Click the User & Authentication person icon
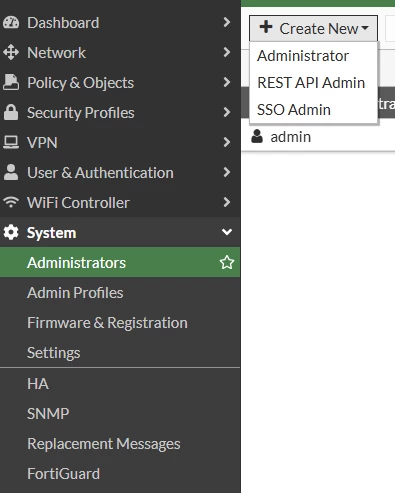 (11, 172)
